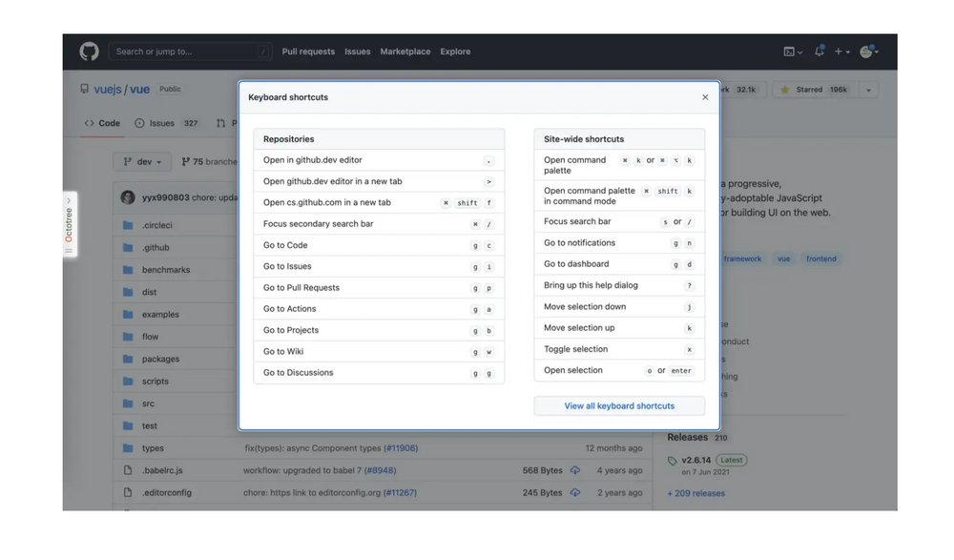Open the dropdown arrow beside Starred

click(x=868, y=89)
